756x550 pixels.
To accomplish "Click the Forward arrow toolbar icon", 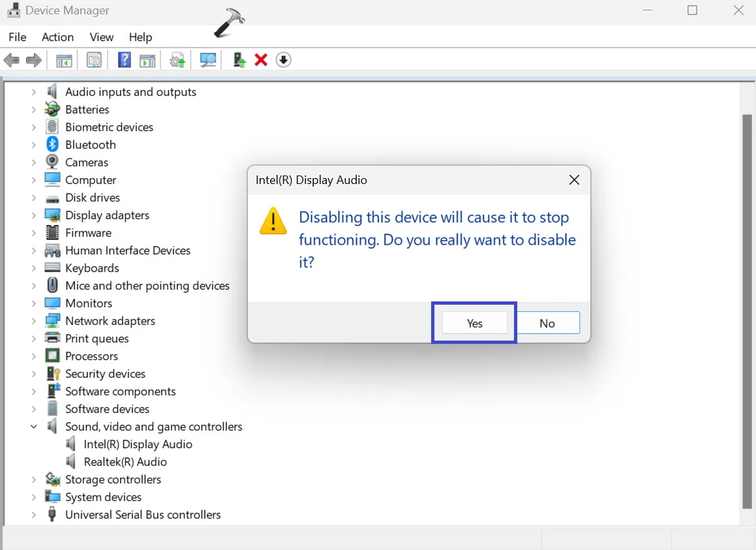I will [x=34, y=60].
